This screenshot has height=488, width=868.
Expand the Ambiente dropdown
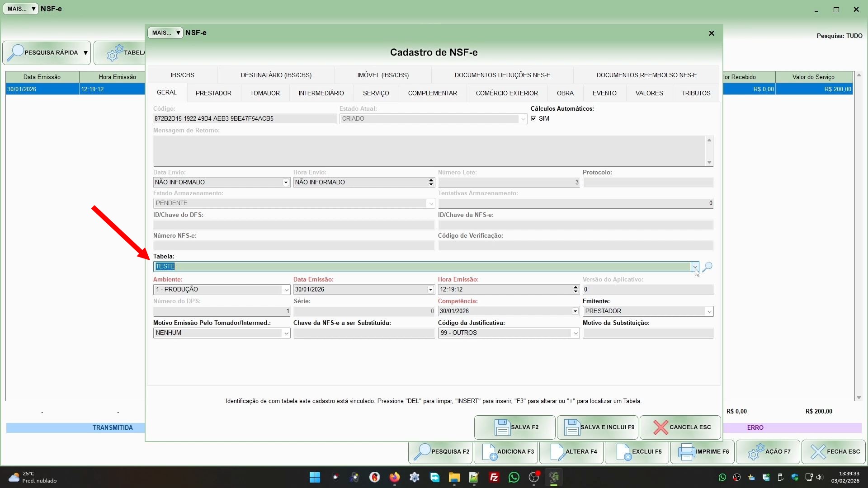286,290
